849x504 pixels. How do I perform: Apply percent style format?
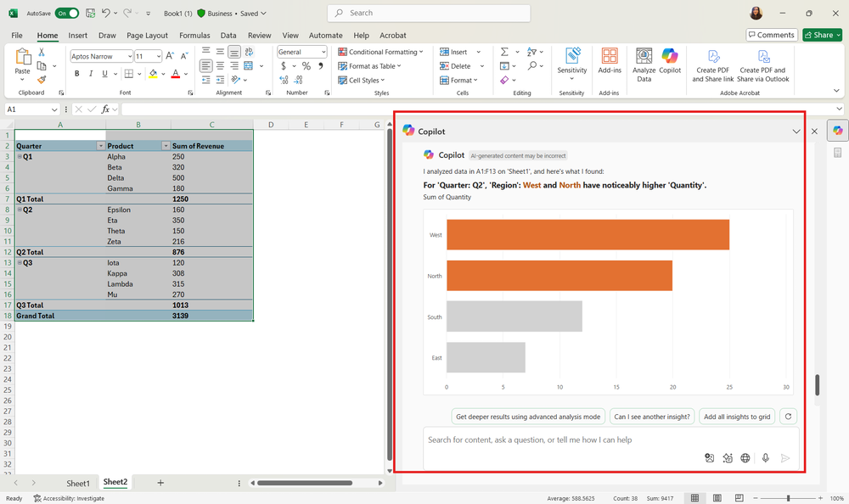(306, 66)
